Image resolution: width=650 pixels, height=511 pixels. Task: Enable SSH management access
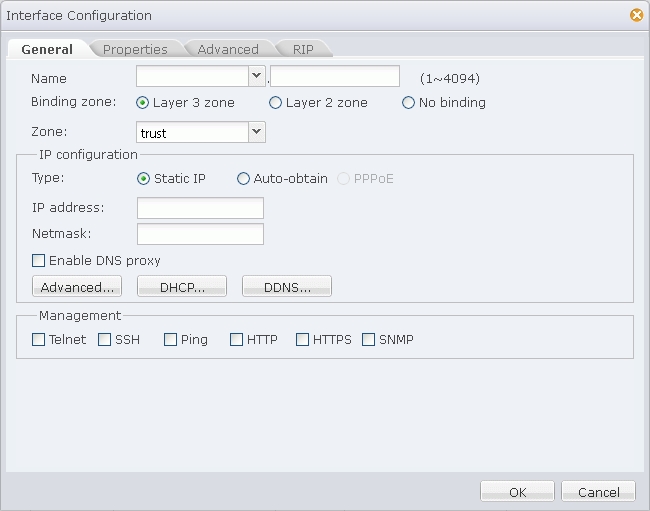point(105,340)
